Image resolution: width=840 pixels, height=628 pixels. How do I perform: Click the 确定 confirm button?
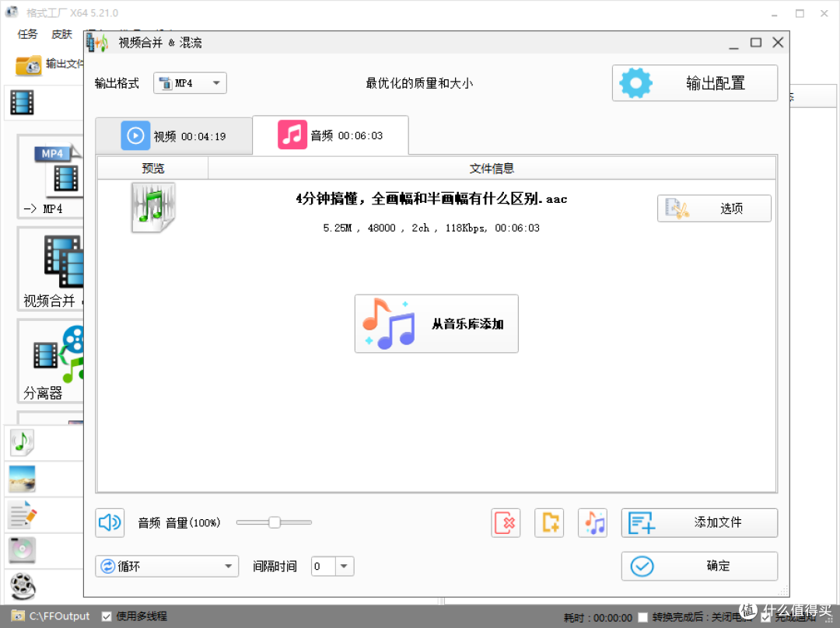tap(699, 566)
